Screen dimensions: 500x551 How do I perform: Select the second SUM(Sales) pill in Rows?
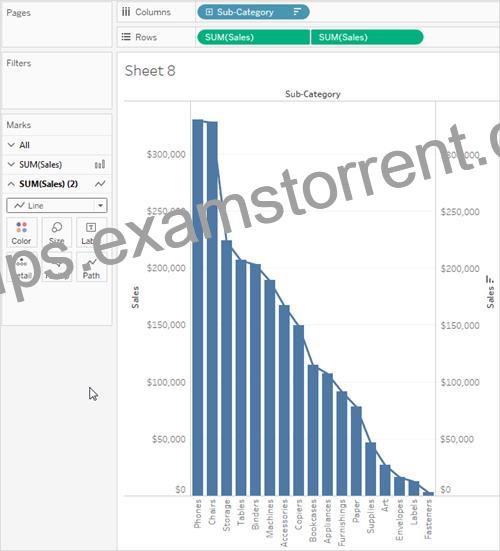(367, 37)
